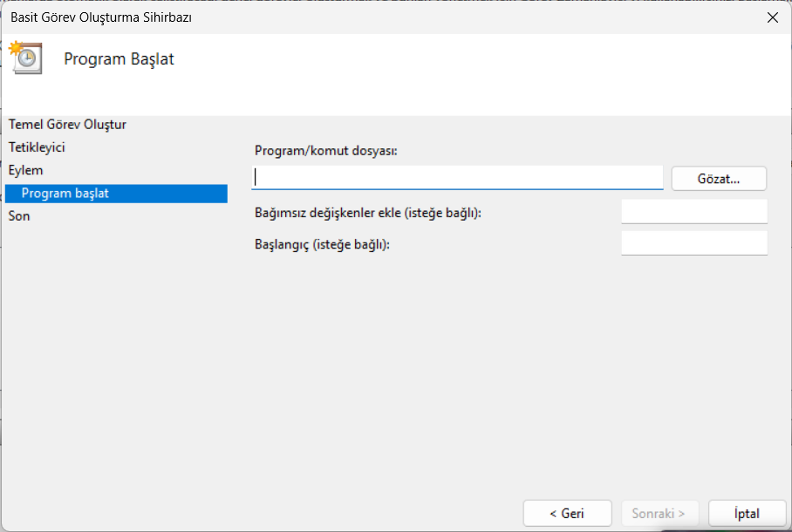Click the task scheduler clock icon

(26, 58)
